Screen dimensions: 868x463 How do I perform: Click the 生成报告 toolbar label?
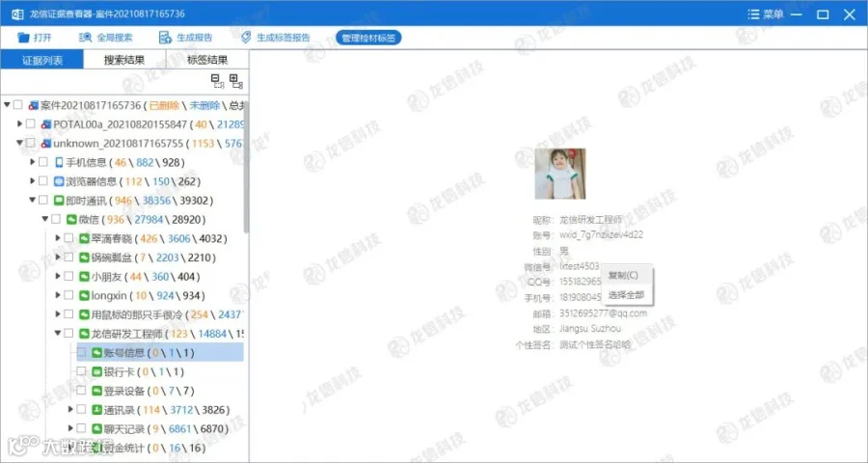194,39
